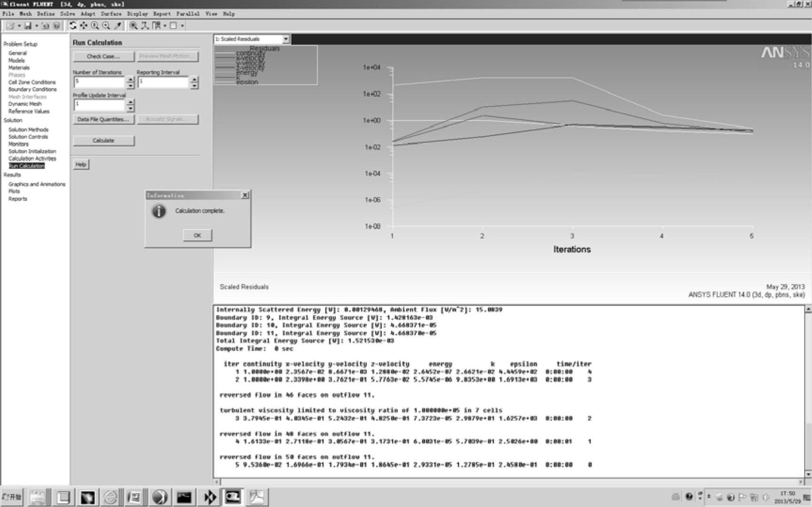The image size is (812, 507).
Task: Click the open/read file toolbar icon
Action: click(10, 26)
